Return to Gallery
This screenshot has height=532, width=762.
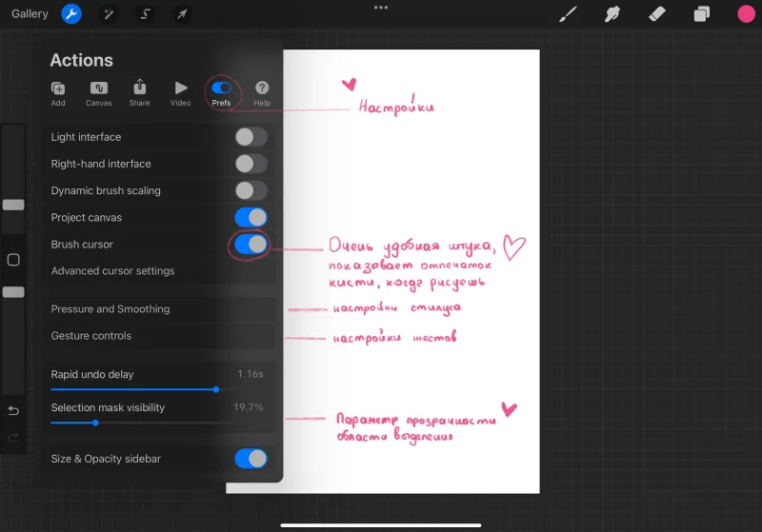tap(30, 14)
